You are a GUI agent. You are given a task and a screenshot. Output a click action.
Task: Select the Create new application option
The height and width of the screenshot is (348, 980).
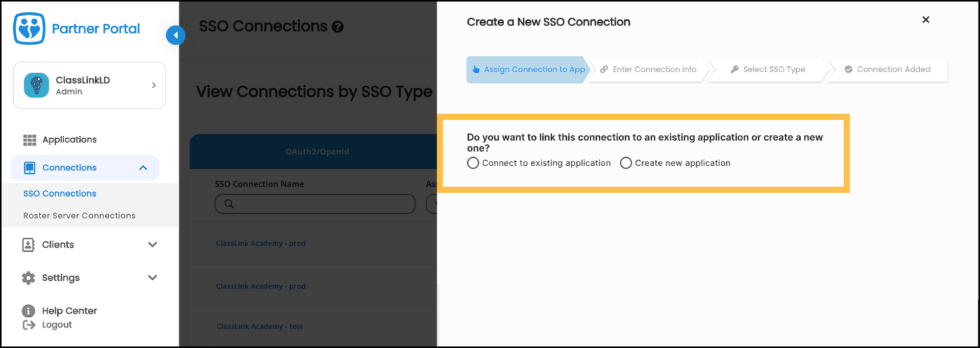626,163
